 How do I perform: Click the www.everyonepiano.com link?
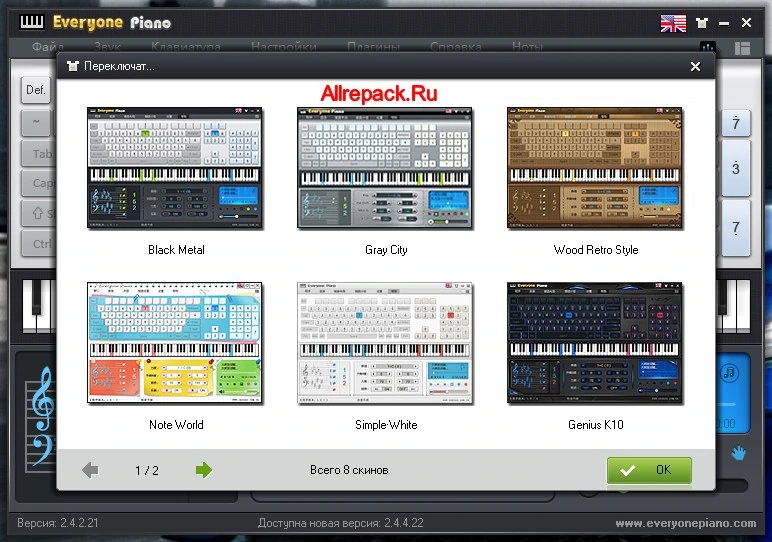tap(685, 523)
